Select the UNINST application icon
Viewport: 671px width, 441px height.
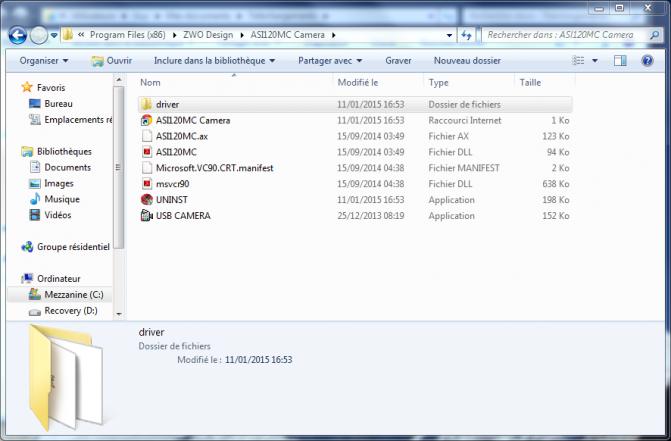point(147,199)
